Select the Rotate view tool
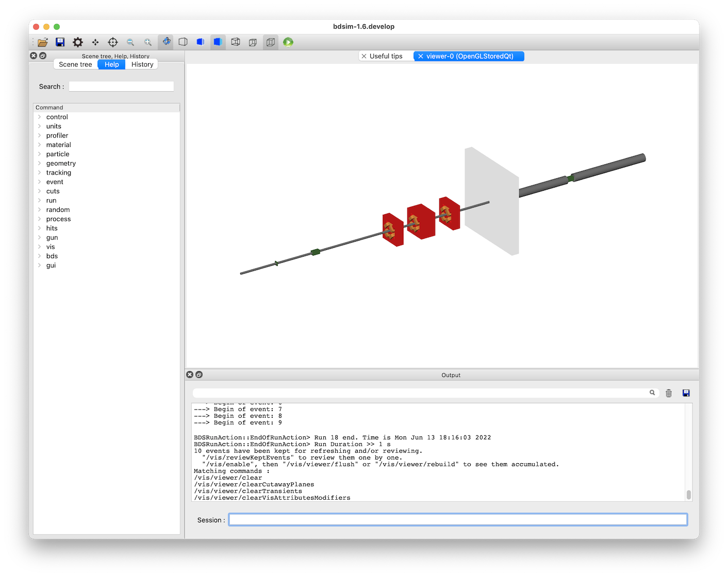This screenshot has width=728, height=577. click(166, 42)
